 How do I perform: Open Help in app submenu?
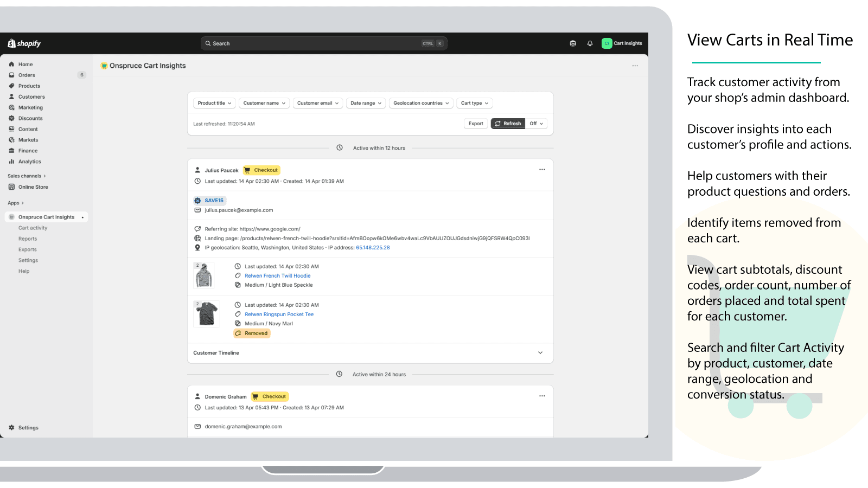tap(24, 272)
